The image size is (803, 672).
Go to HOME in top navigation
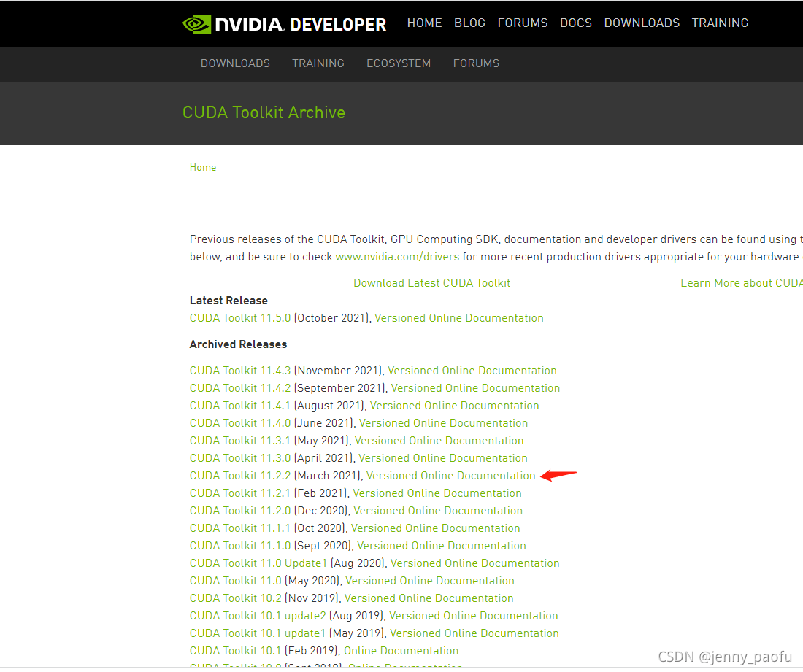(x=425, y=23)
